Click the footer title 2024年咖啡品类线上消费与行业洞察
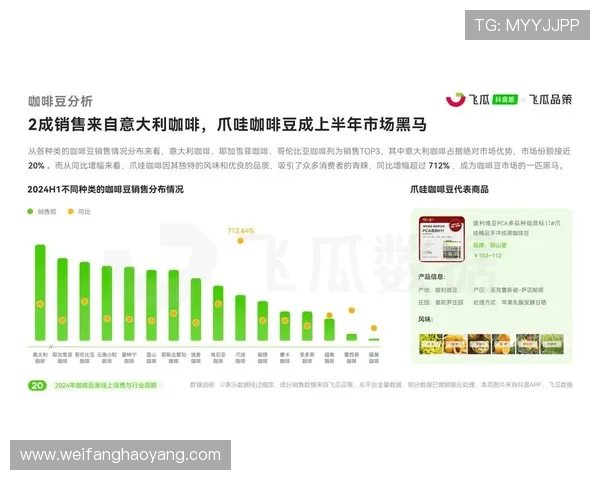This screenshot has width=600, height=480. tap(106, 385)
